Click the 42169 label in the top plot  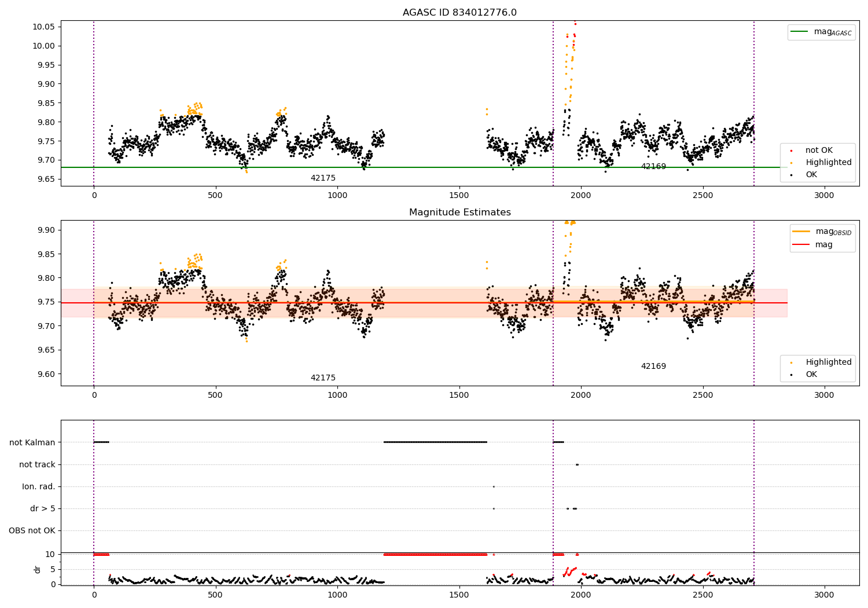click(x=653, y=167)
